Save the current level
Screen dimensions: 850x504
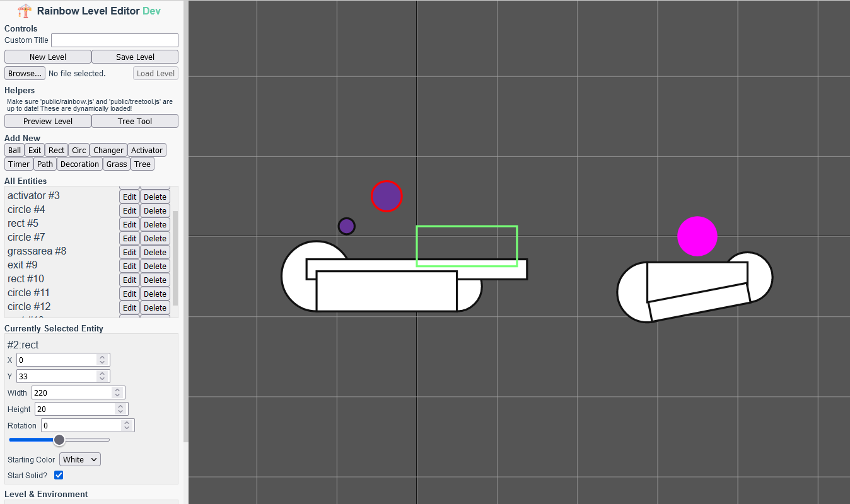click(x=134, y=57)
